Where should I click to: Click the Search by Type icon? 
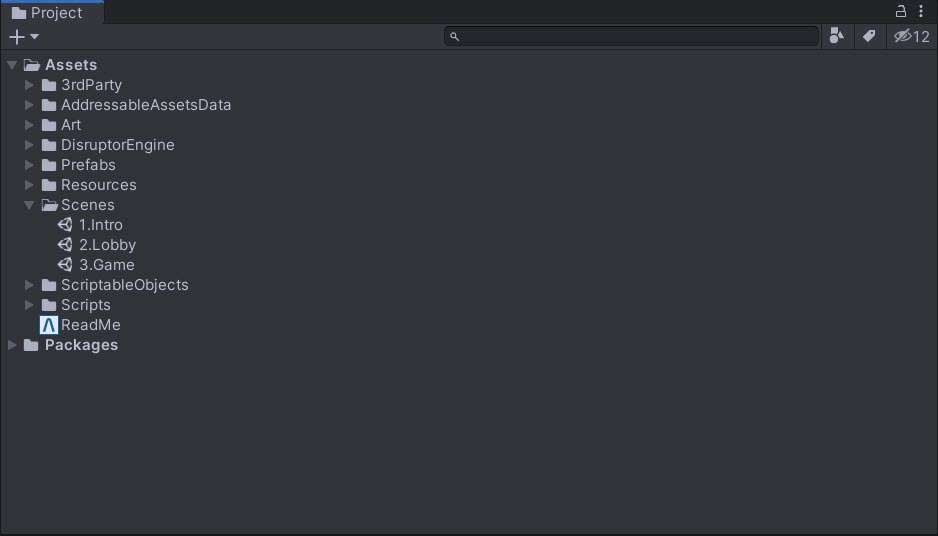837,36
